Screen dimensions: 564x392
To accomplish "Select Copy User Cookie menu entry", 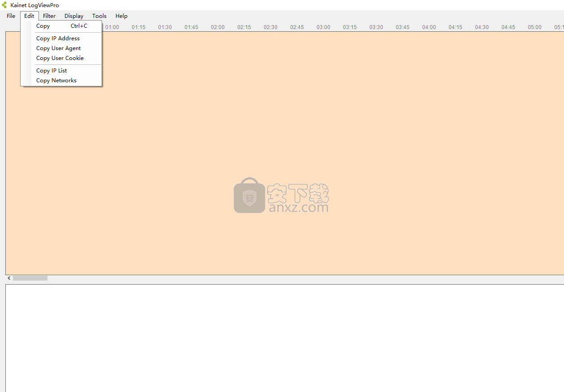I will (x=62, y=58).
